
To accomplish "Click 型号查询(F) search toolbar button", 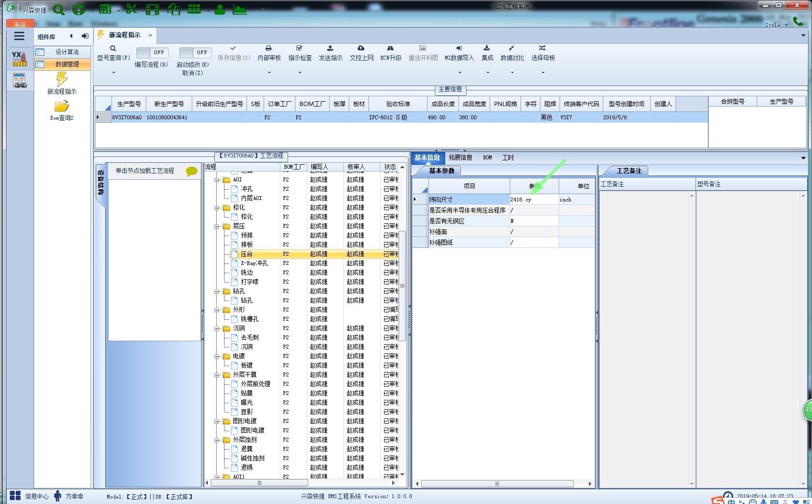I will pos(113,53).
